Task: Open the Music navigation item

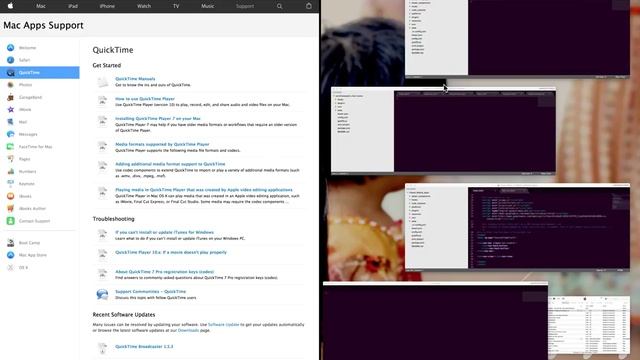Action: pyautogui.click(x=208, y=6)
